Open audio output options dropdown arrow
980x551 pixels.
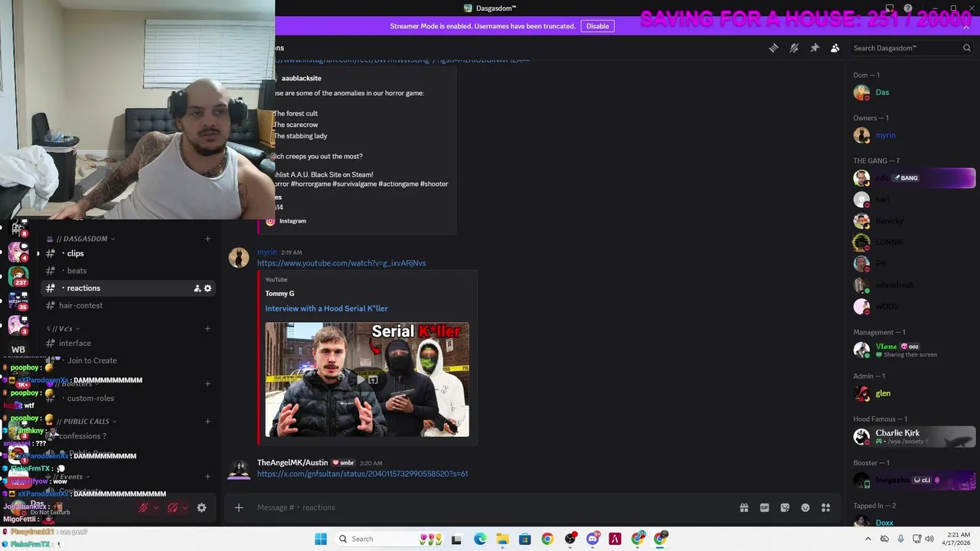click(185, 507)
